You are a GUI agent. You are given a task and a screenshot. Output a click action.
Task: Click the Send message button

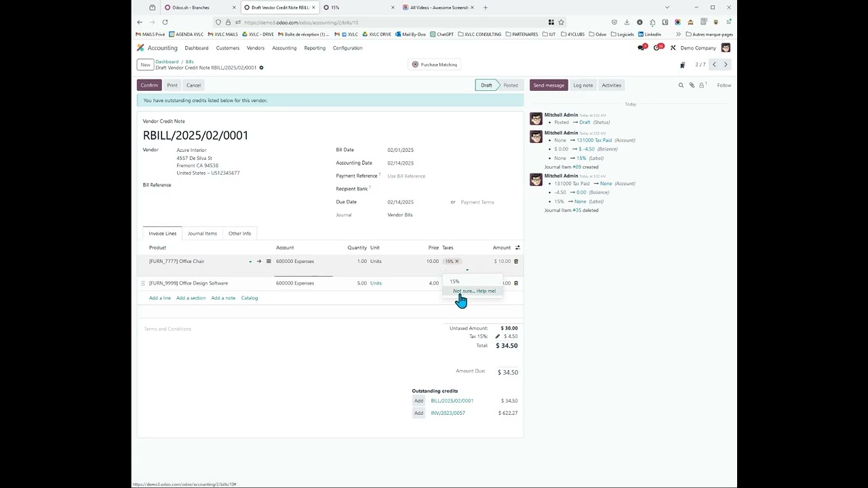[x=549, y=85]
